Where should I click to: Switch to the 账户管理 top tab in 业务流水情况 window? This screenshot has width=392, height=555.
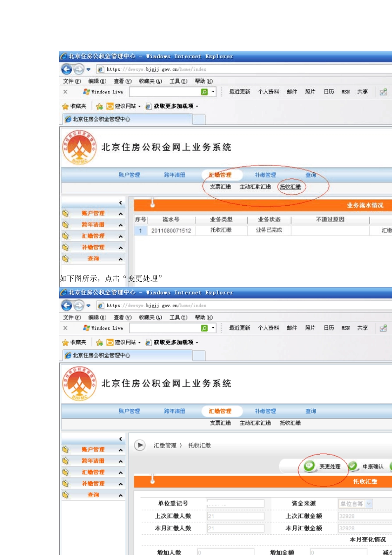click(x=130, y=175)
